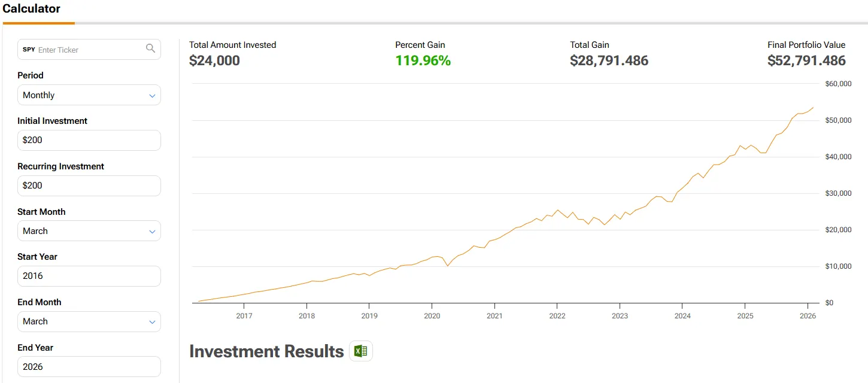Switch to the Calculator tab
Image resolution: width=868 pixels, height=383 pixels.
[x=31, y=9]
